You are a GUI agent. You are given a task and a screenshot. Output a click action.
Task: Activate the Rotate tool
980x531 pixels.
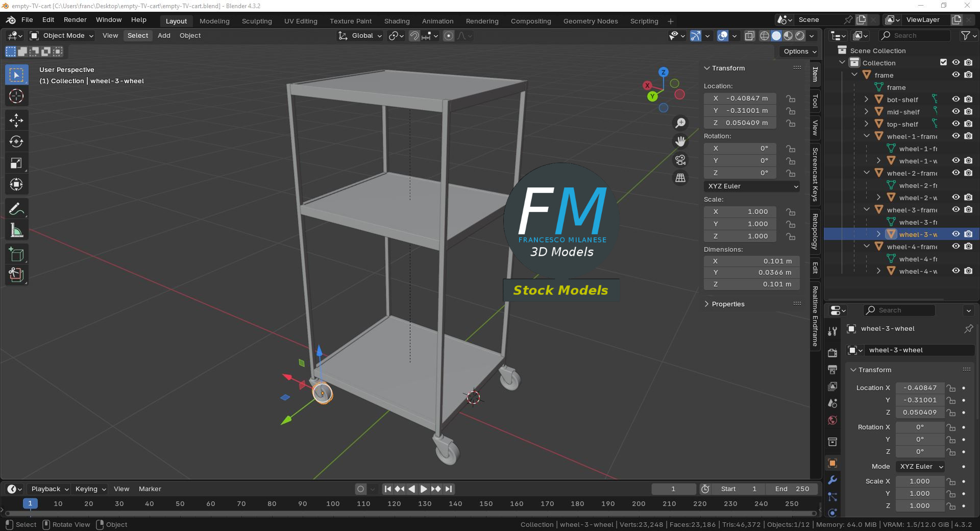pos(16,142)
